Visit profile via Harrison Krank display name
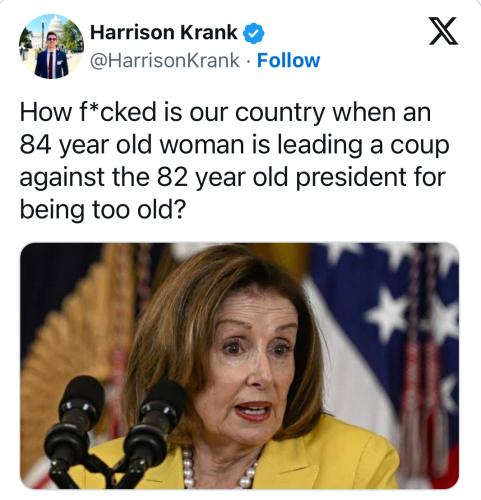The height and width of the screenshot is (500, 481). [164, 32]
